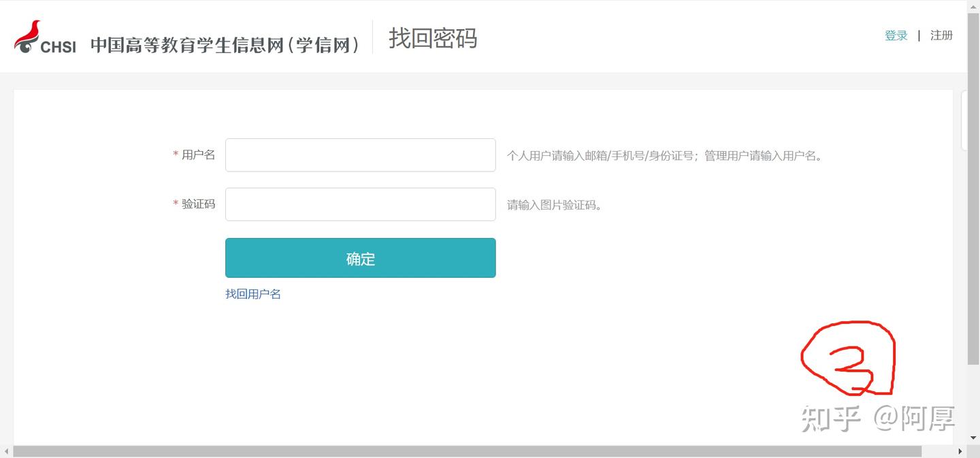
Task: Submit with the 确定 button
Action: coord(360,258)
